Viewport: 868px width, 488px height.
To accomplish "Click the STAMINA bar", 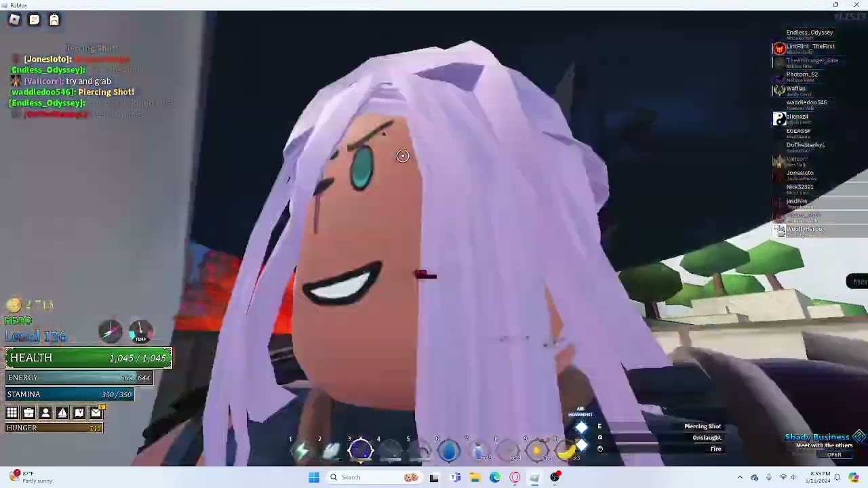I will [71, 394].
